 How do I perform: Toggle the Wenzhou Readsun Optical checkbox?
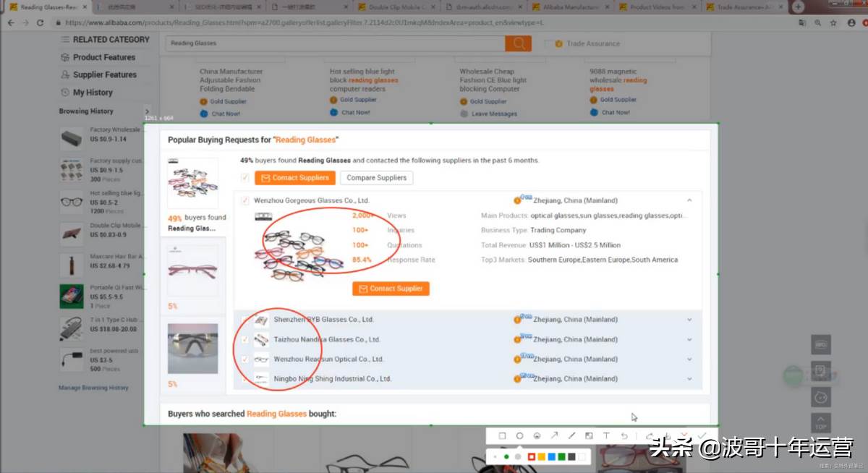245,359
